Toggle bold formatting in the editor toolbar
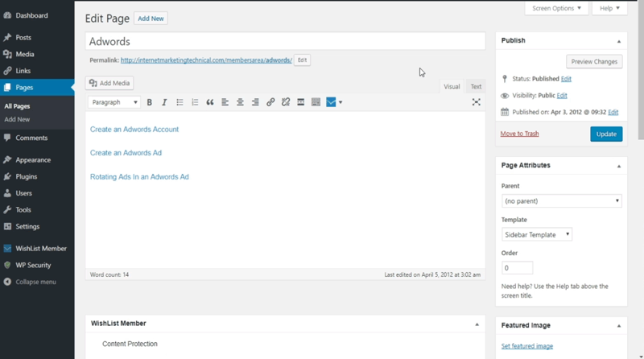Image resolution: width=644 pixels, height=359 pixels. (150, 102)
